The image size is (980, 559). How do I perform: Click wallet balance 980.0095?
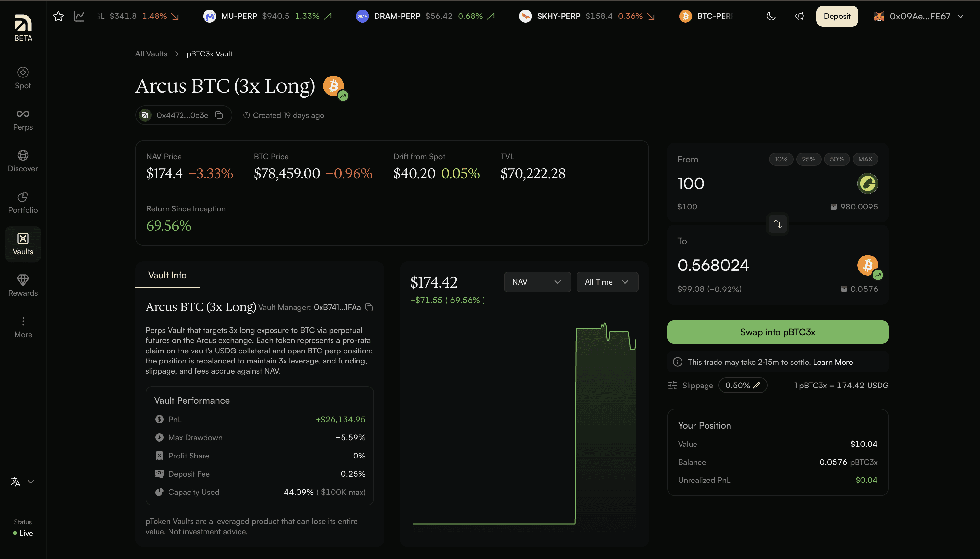(x=854, y=207)
